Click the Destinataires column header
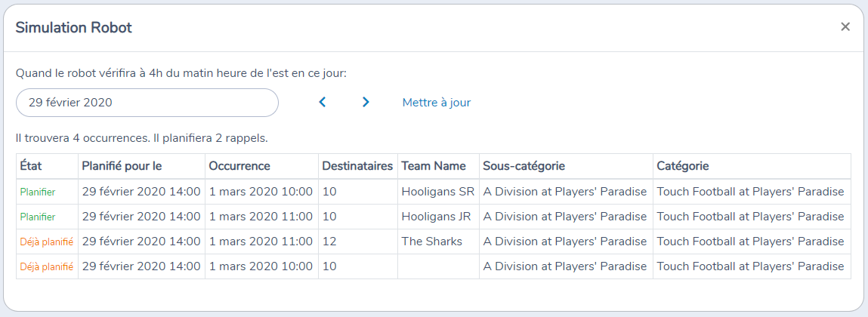This screenshot has width=868, height=317. (357, 166)
